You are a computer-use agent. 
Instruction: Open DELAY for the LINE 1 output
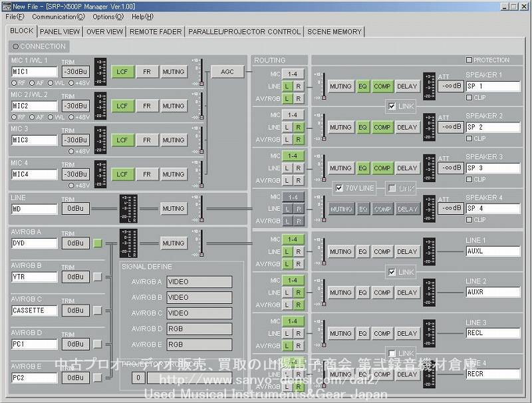(x=407, y=251)
